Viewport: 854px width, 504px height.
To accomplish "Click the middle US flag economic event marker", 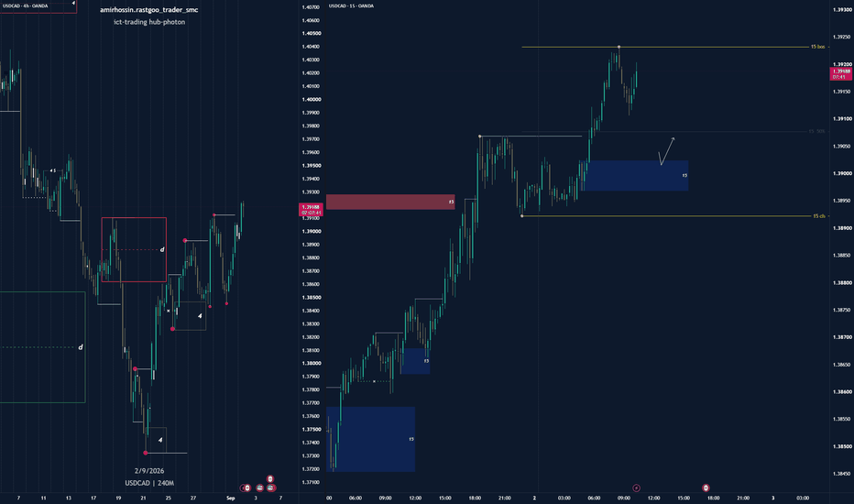I will [260, 488].
